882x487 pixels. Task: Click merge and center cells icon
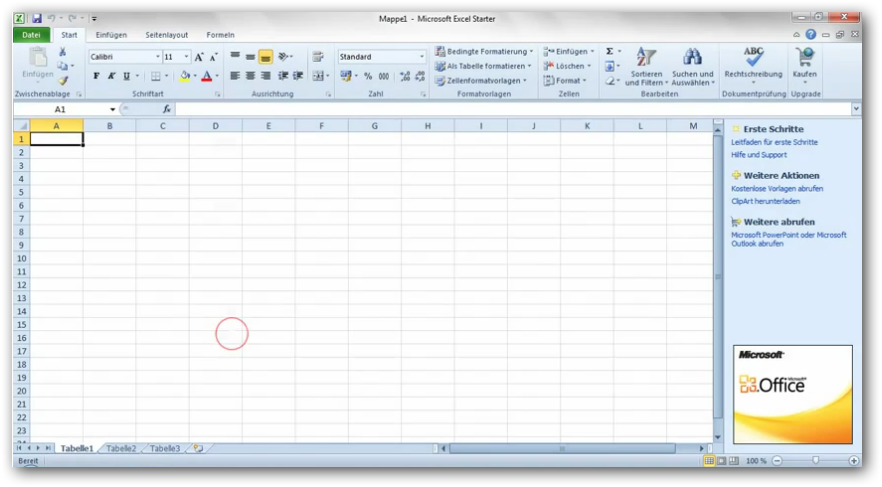click(x=318, y=76)
